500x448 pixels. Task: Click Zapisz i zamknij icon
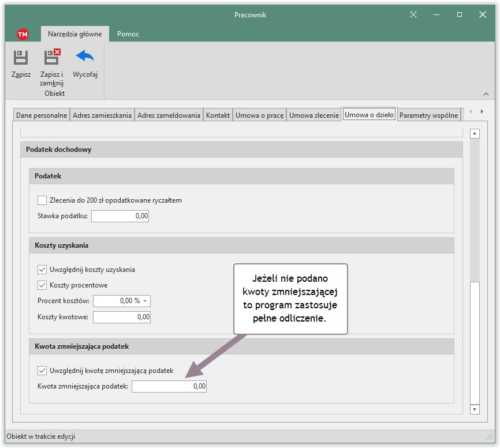pyautogui.click(x=52, y=57)
